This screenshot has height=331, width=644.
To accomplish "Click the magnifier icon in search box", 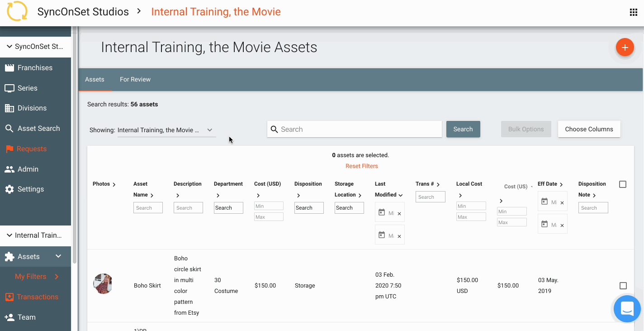I will click(x=274, y=130).
